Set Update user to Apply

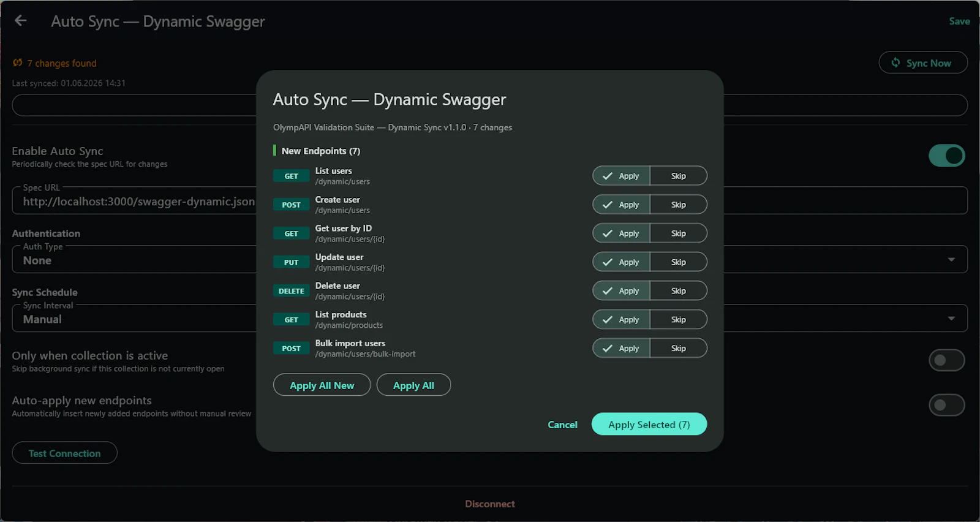(621, 262)
